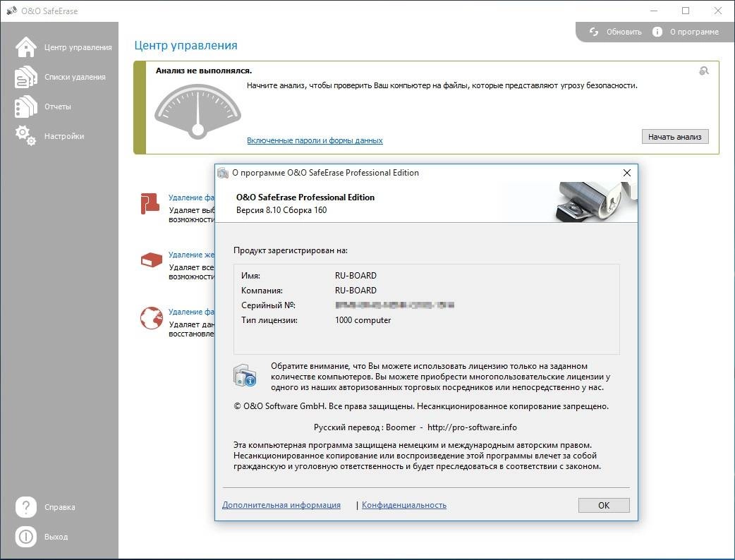735x560 pixels.
Task: Click the Обновить toolbar label
Action: (x=624, y=32)
